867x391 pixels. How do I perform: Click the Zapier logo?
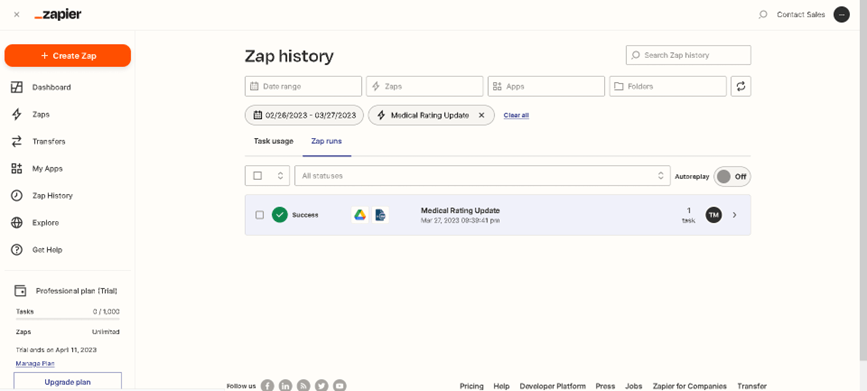point(58,15)
